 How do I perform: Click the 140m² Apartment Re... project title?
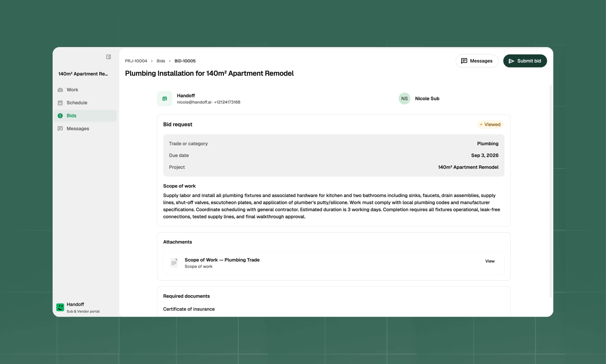[83, 74]
